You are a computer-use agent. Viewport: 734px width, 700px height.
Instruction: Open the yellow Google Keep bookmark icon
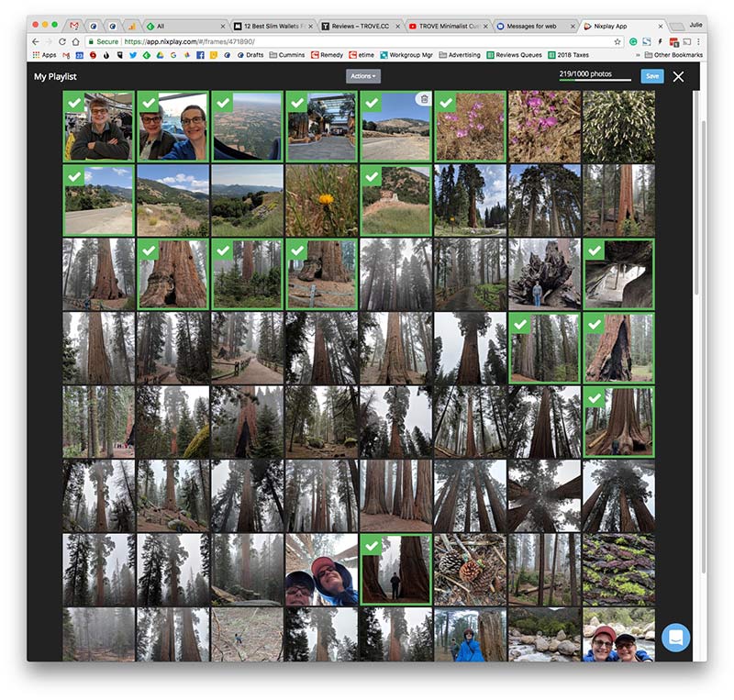pos(214,55)
